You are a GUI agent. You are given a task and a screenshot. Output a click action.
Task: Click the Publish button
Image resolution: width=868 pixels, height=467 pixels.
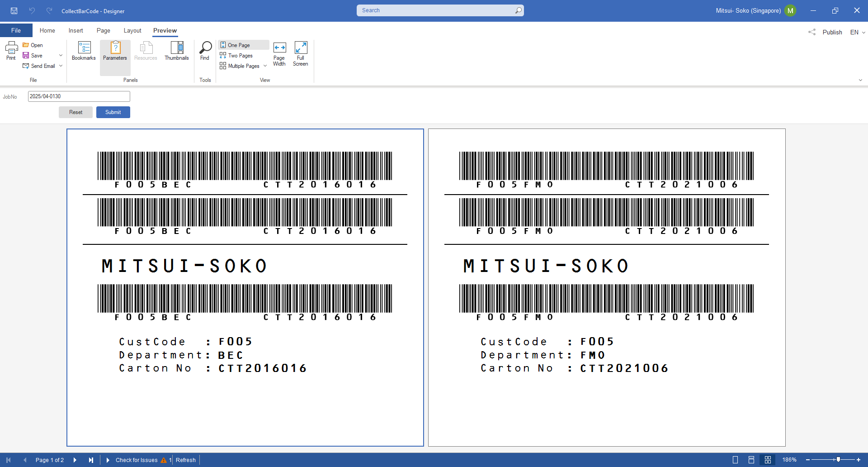click(x=832, y=32)
